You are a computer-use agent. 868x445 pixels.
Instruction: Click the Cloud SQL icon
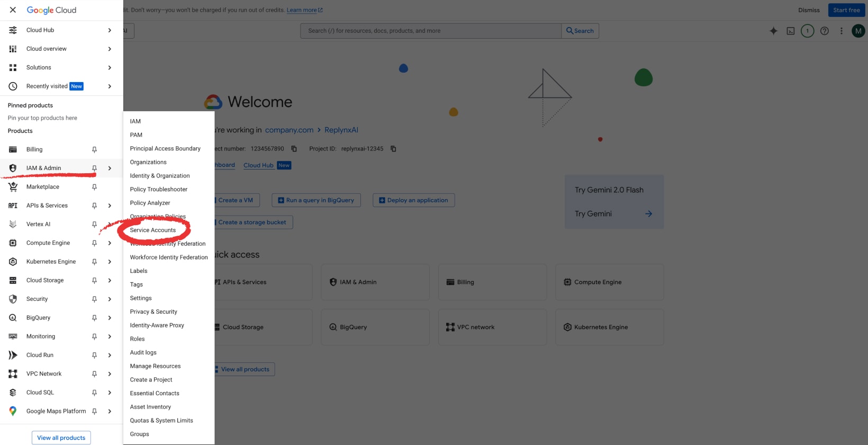13,393
